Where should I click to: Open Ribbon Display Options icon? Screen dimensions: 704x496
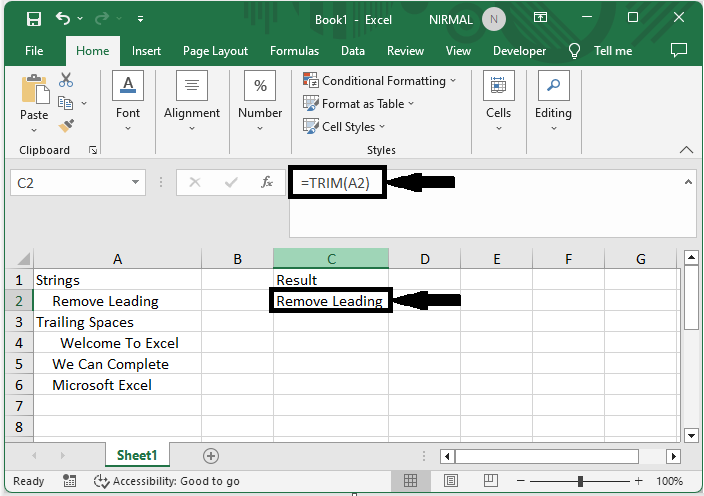(x=540, y=18)
